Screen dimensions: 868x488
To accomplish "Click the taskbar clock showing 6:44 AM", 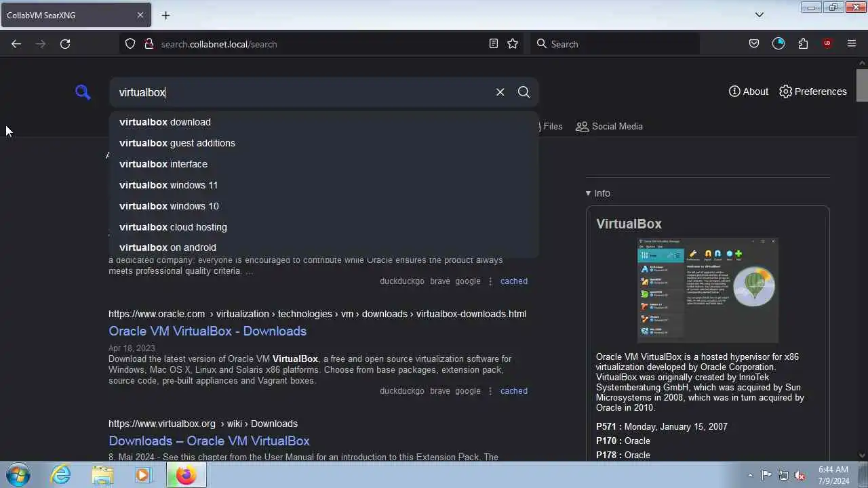I will [833, 475].
